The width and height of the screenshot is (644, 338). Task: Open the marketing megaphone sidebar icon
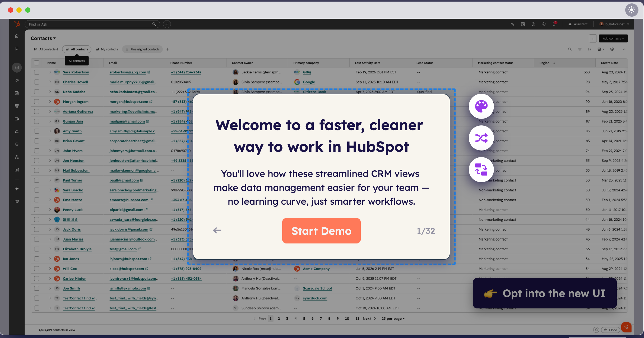pyautogui.click(x=17, y=80)
